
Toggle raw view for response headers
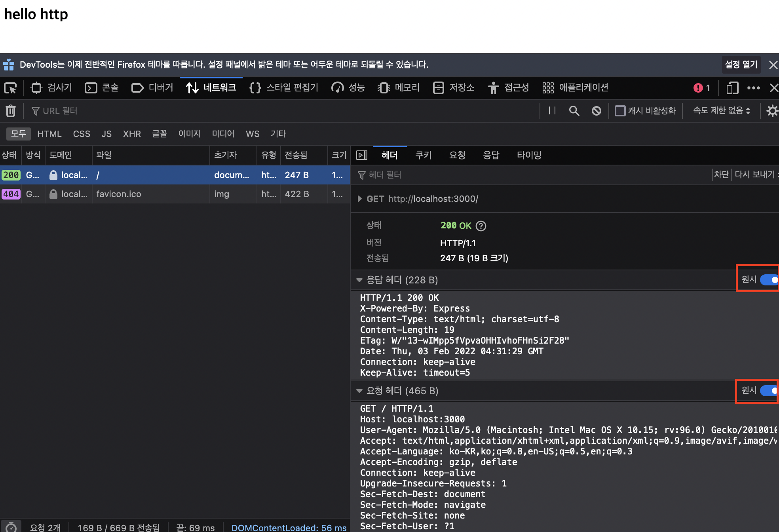[x=769, y=280]
